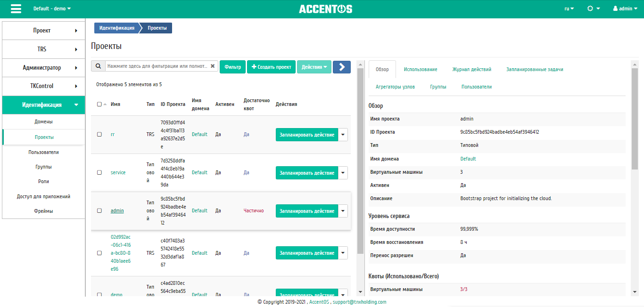
Task: Open the Действия dropdown in the toolbar
Action: coord(314,67)
